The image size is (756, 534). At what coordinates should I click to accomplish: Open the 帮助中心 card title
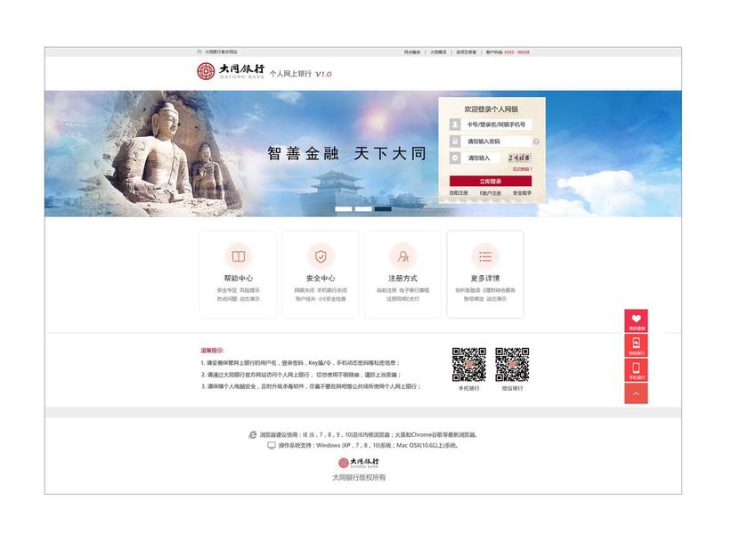[238, 278]
